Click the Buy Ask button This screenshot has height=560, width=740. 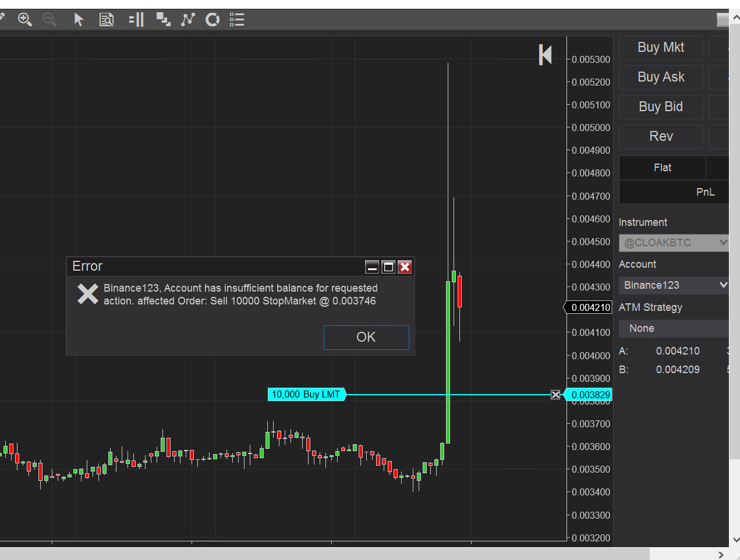click(x=661, y=77)
